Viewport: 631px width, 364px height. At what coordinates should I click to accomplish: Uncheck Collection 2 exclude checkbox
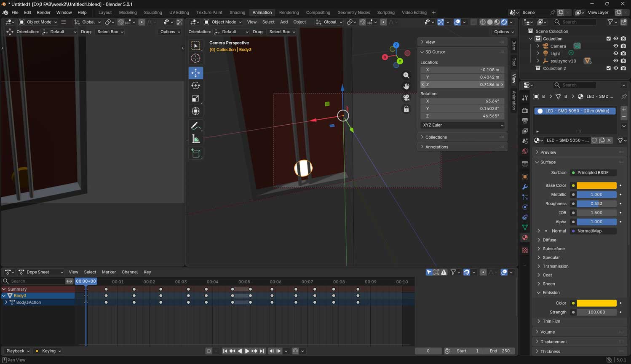tap(608, 68)
